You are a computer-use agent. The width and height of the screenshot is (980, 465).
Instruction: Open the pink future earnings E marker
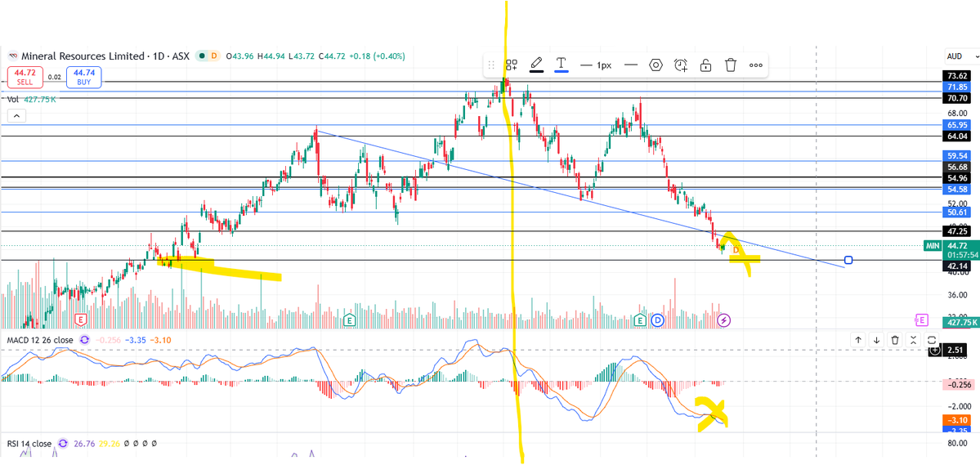point(921,320)
